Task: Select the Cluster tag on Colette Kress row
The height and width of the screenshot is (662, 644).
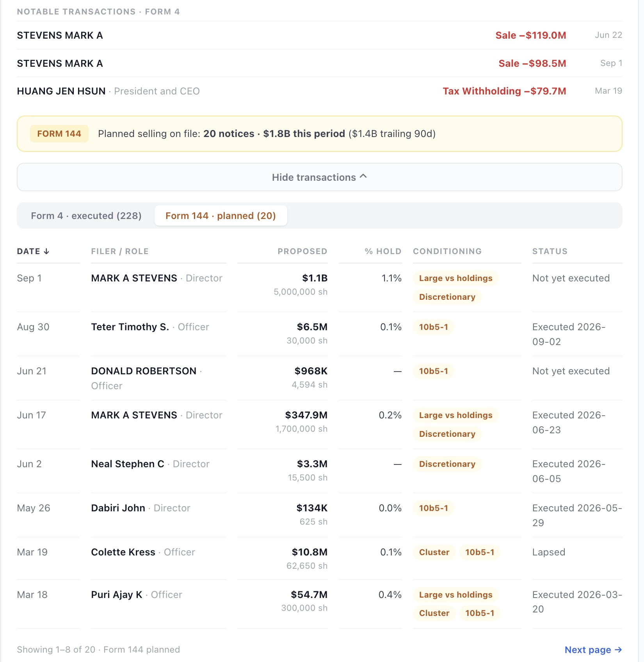Action: pyautogui.click(x=434, y=552)
